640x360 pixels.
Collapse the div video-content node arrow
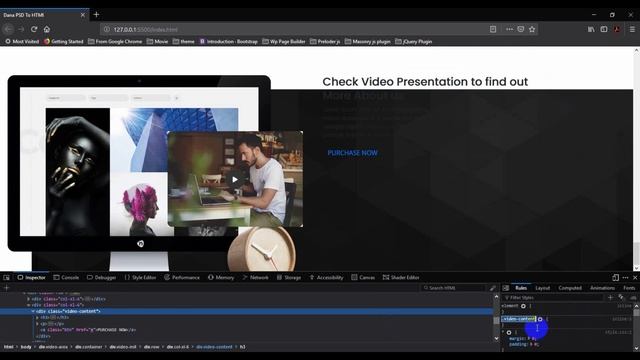tap(33, 311)
